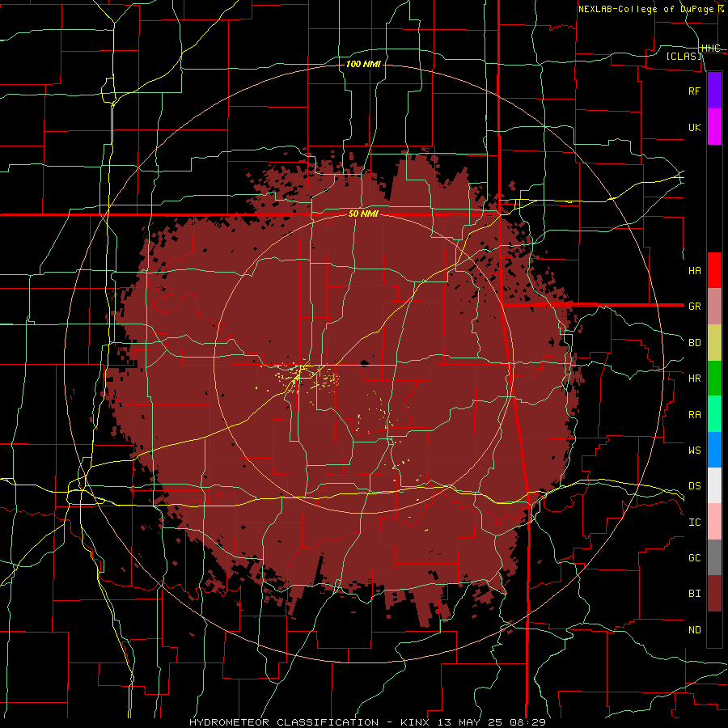Click the ND black legend swatch
Image resolution: width=728 pixels, height=728 pixels.
[714, 629]
